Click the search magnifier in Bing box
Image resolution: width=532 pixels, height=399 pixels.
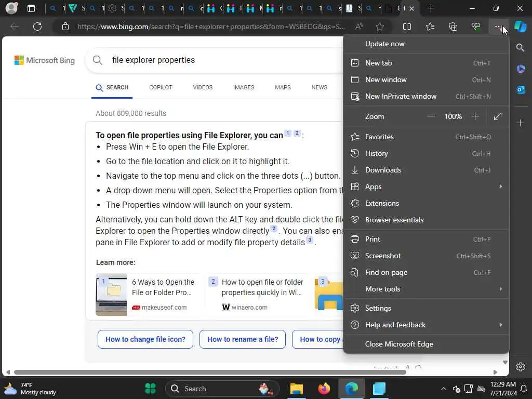tap(97, 60)
